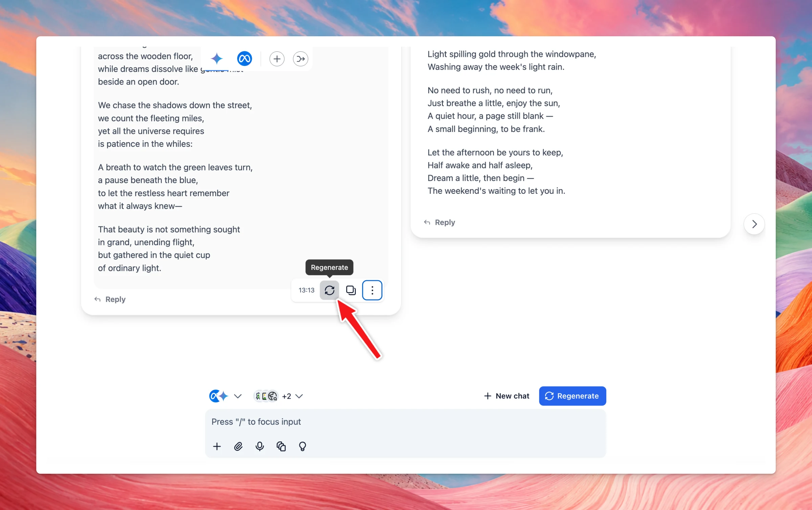Go to the next response with the right chevron

point(754,224)
